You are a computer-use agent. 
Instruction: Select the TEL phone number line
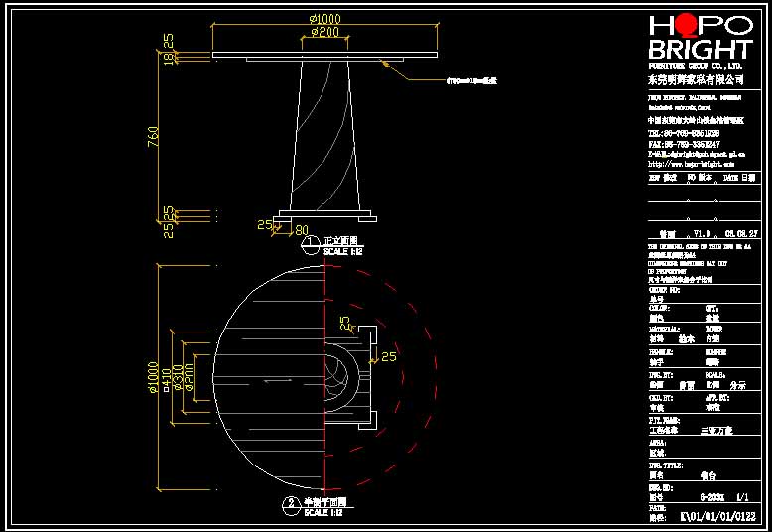coord(684,133)
